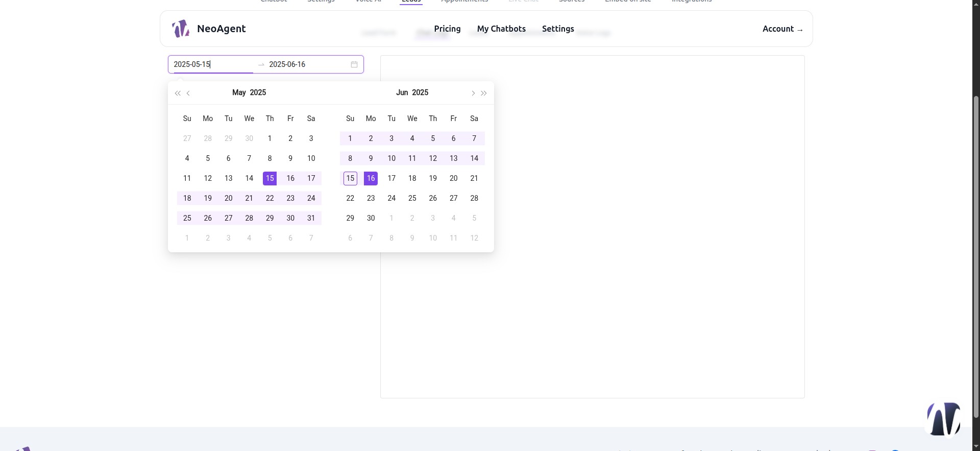This screenshot has height=451, width=980.
Task: Open the Account menu
Action: click(782, 29)
